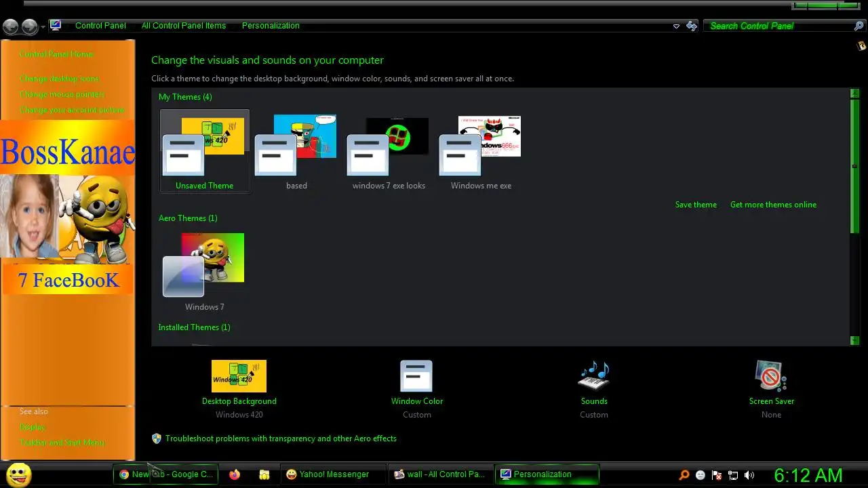Open Window Color text link

417,401
